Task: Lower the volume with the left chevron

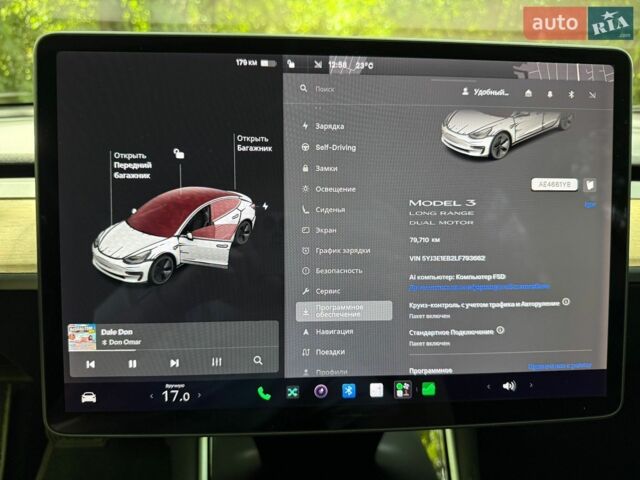Action: 488,386
